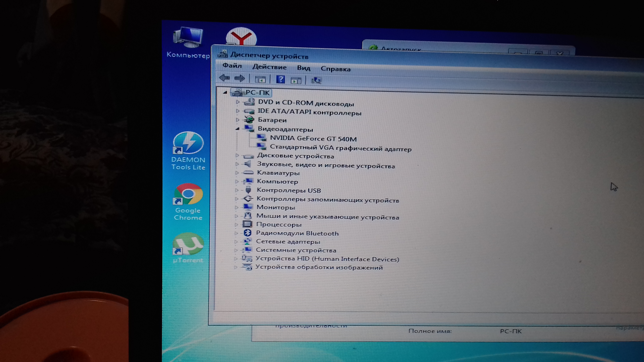
Task: Collapse the Видеоадаптеры category
Action: (238, 129)
